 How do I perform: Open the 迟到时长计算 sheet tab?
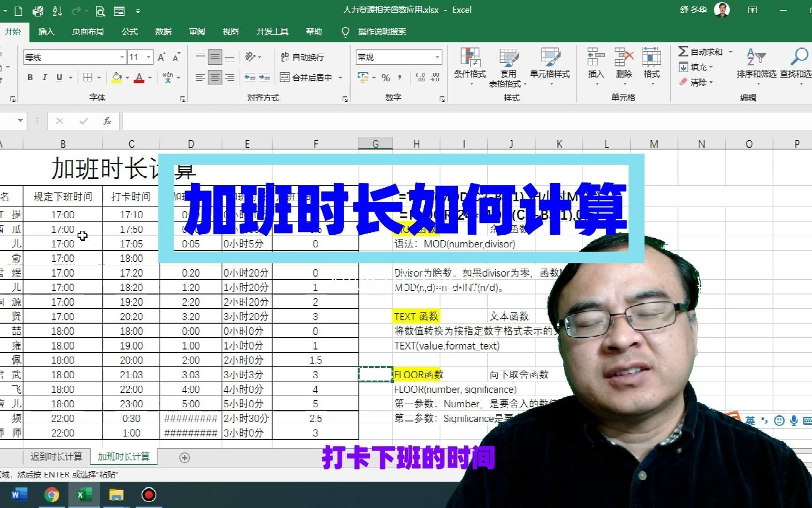(x=56, y=456)
